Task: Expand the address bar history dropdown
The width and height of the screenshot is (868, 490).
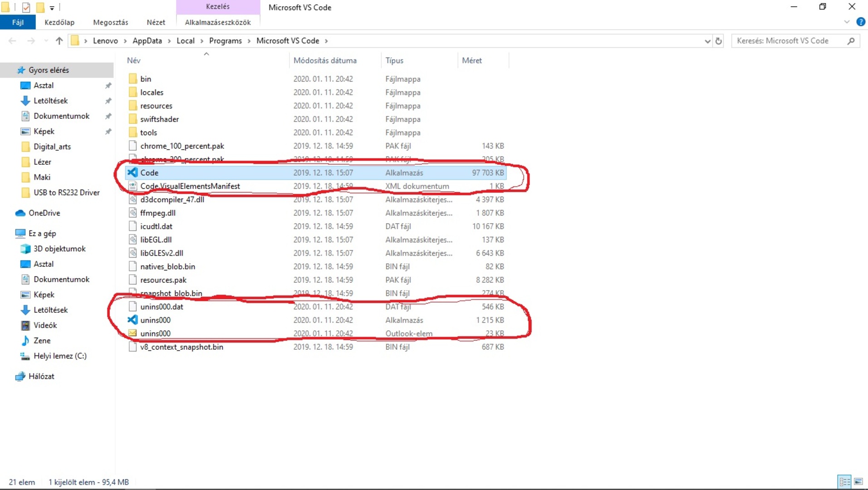Action: [707, 41]
